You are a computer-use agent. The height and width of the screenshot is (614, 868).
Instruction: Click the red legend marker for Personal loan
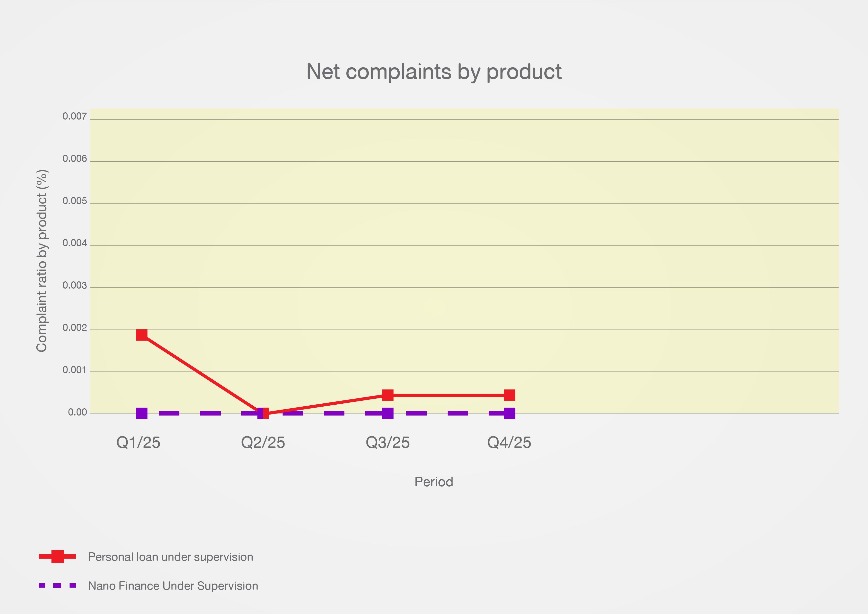[57, 557]
